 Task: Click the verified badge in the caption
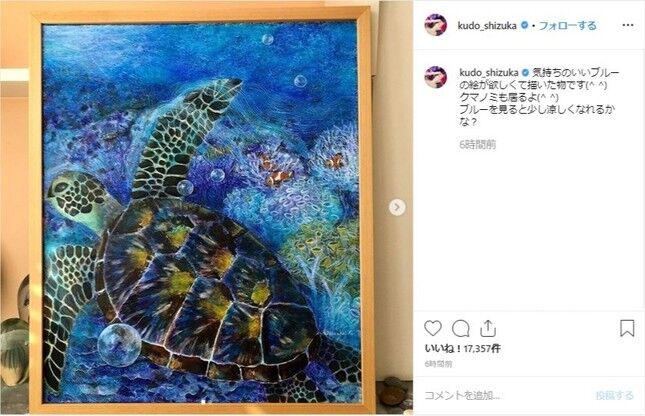coord(525,73)
